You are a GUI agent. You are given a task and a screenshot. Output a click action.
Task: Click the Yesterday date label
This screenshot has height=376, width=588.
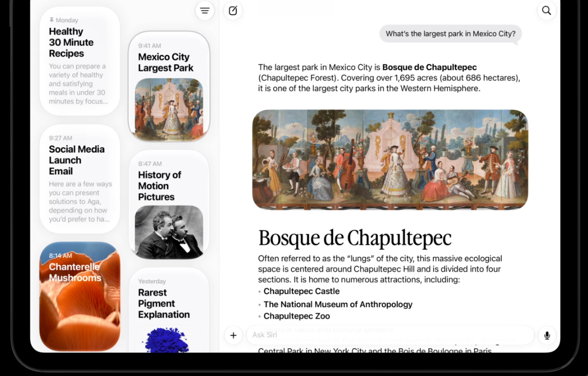click(152, 282)
